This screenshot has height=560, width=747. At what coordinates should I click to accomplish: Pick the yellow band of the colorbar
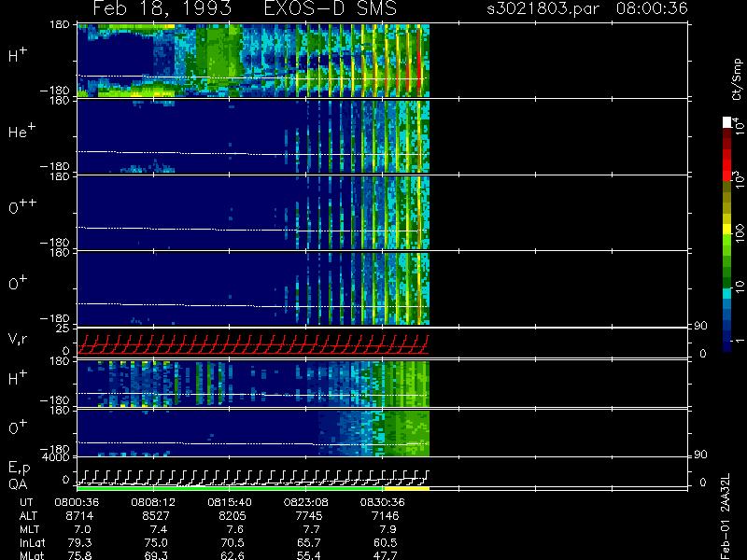point(727,231)
